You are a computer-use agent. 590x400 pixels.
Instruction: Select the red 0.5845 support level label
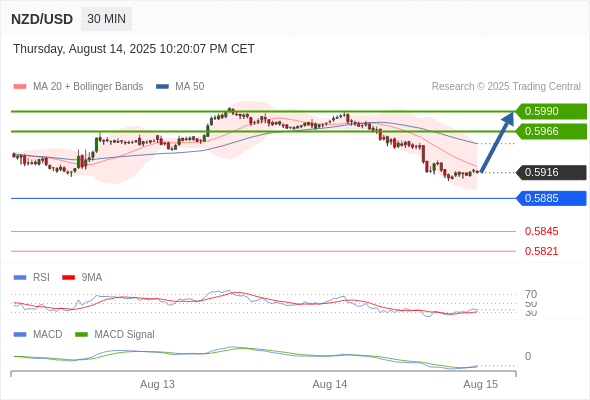541,231
